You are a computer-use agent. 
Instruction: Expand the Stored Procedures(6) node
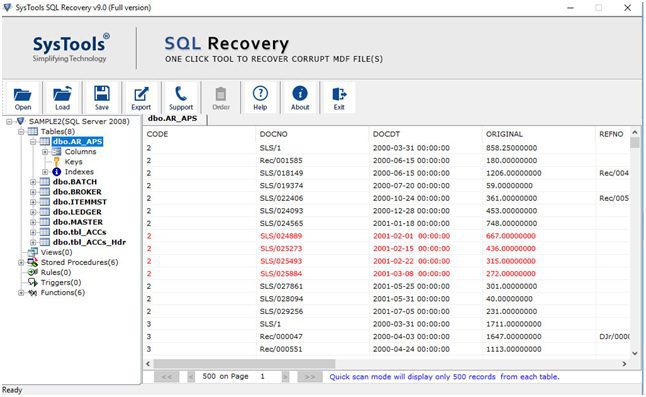[x=21, y=262]
